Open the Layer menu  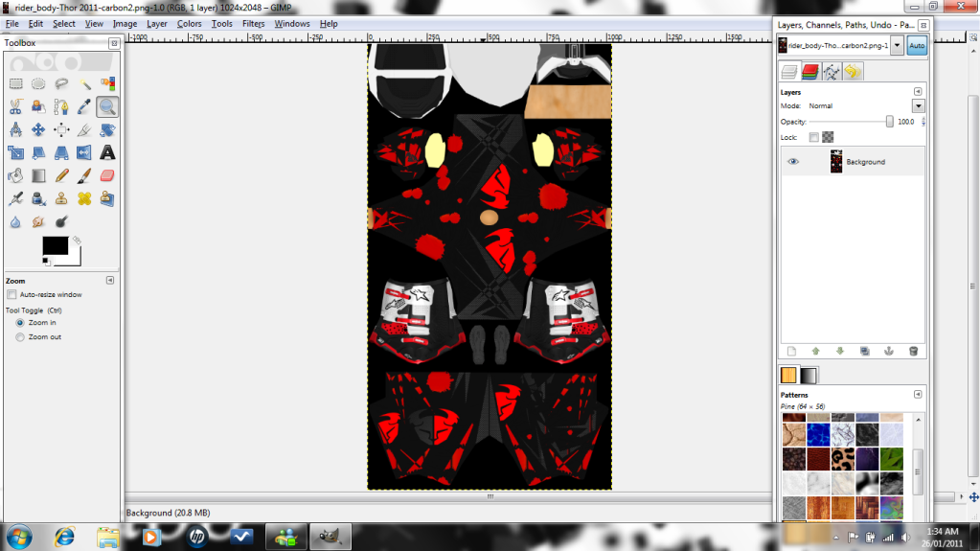tap(157, 24)
